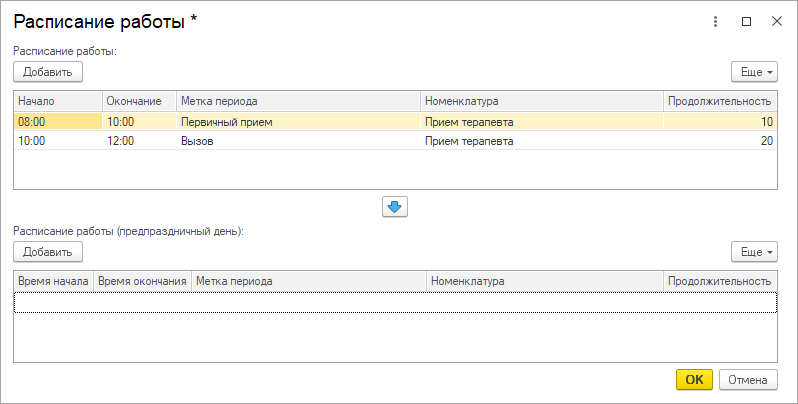Open the upper Еще dropdown menu
Screen dimensions: 798x404
(x=754, y=72)
